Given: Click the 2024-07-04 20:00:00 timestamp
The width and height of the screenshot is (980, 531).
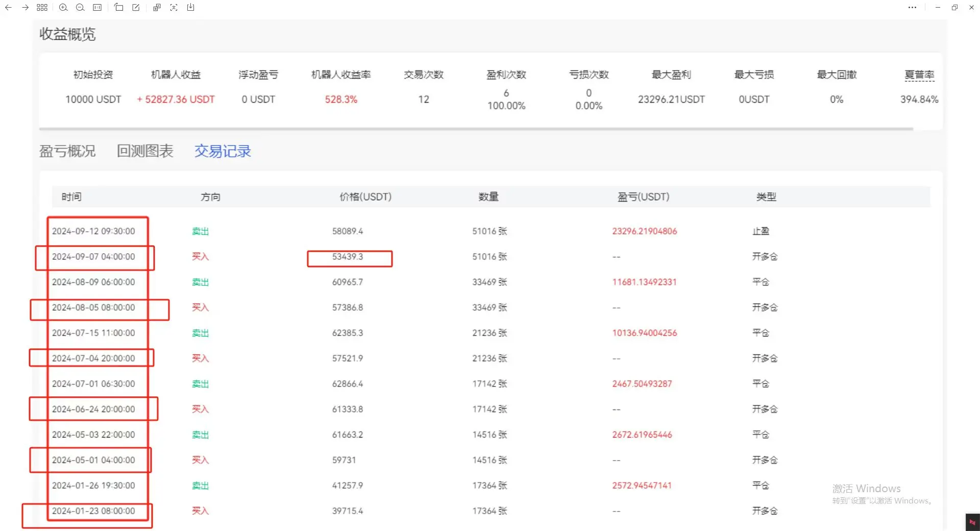Looking at the screenshot, I should click(93, 358).
